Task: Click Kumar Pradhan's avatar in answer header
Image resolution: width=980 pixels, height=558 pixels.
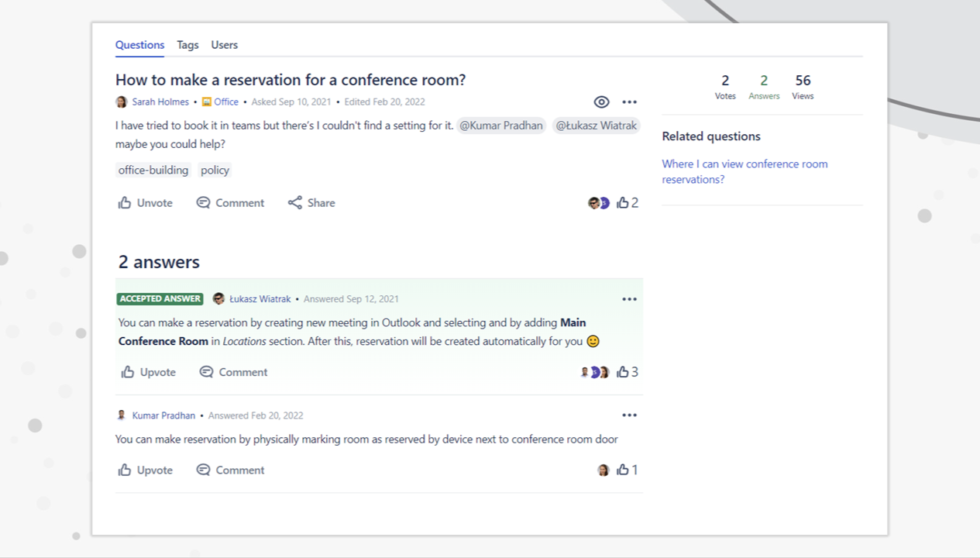Action: pos(122,415)
